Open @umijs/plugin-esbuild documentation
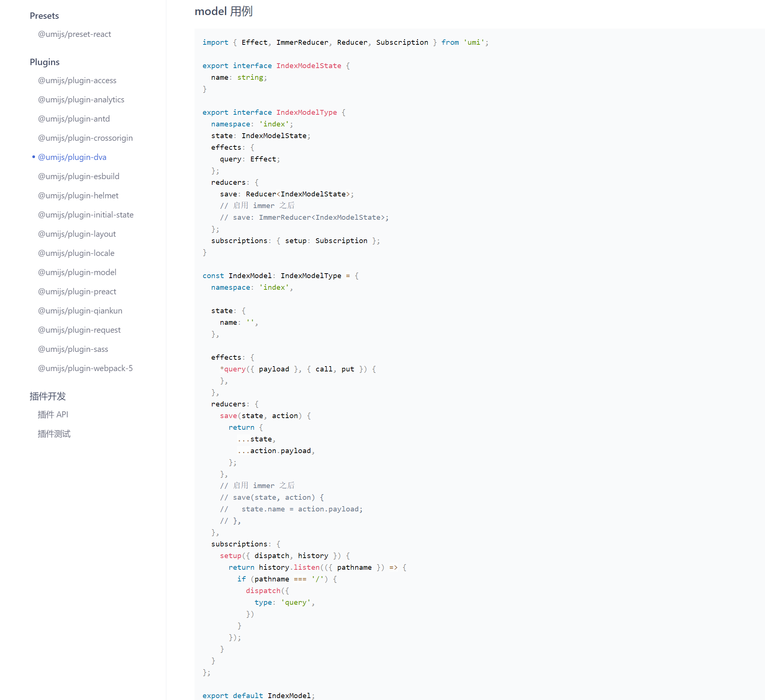 [x=79, y=176]
